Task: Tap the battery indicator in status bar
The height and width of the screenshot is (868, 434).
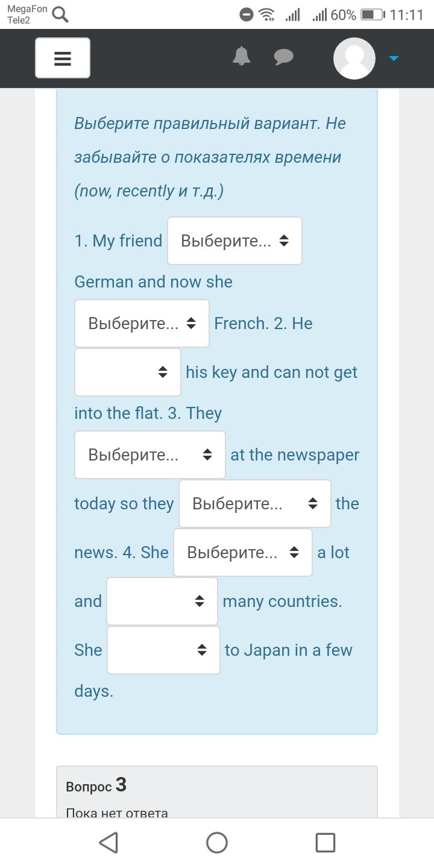Action: click(x=372, y=14)
